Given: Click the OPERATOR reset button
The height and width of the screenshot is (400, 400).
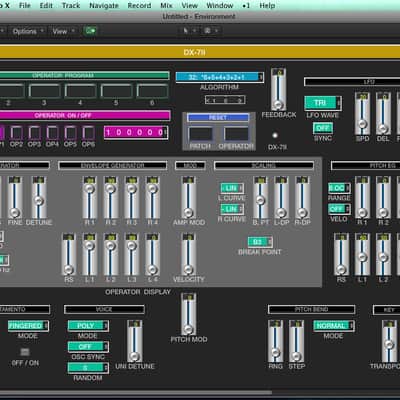Looking at the screenshot, I should 236,134.
